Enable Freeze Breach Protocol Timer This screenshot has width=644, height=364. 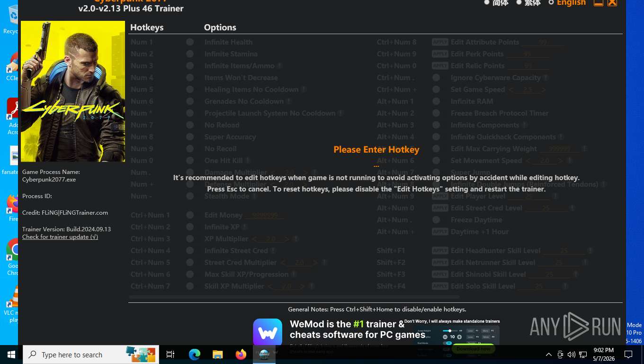[436, 113]
